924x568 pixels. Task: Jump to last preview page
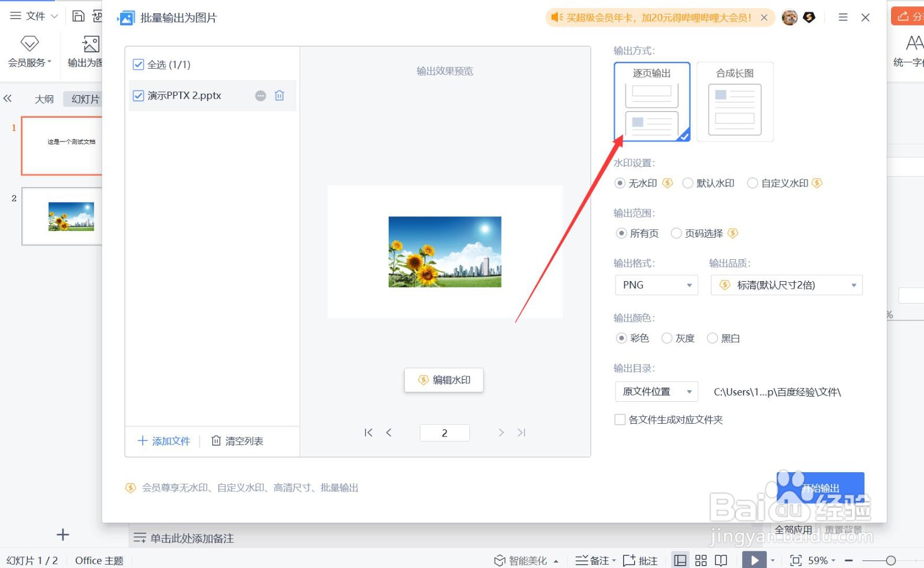521,433
